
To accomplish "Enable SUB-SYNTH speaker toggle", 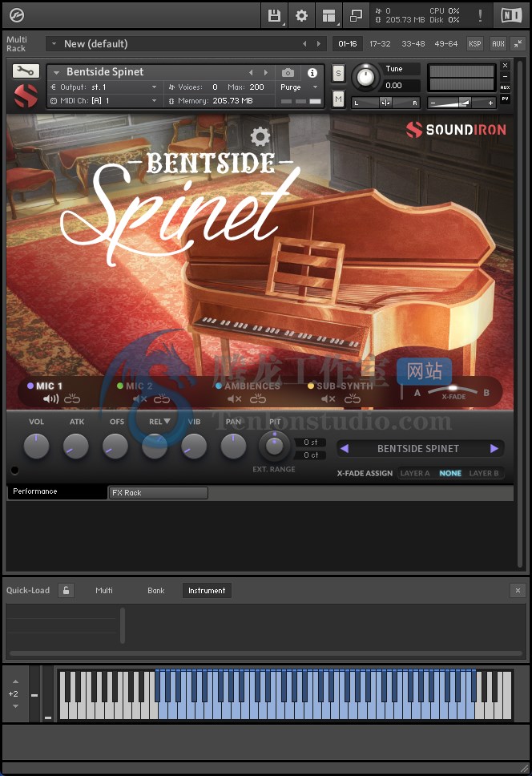I will pyautogui.click(x=328, y=398).
